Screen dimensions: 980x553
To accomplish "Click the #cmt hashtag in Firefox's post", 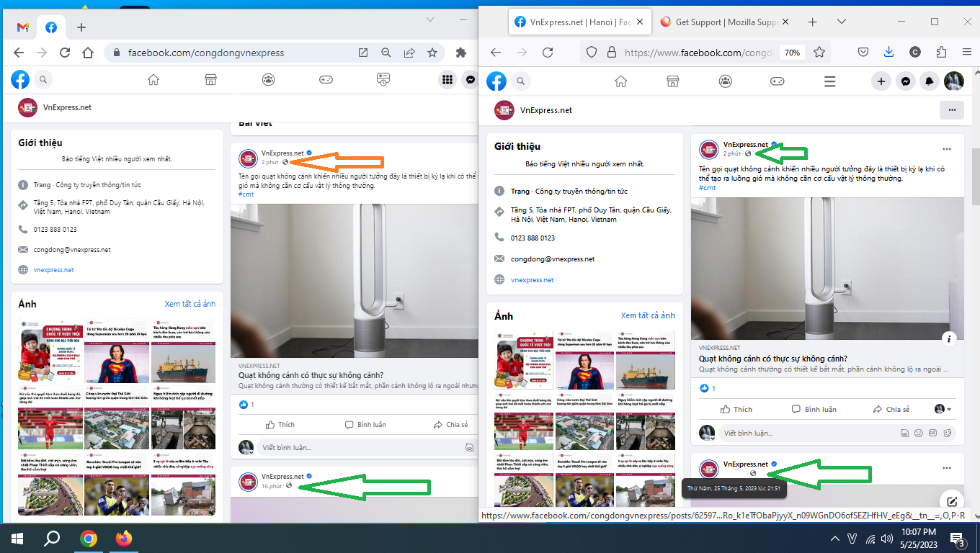I will pos(708,188).
